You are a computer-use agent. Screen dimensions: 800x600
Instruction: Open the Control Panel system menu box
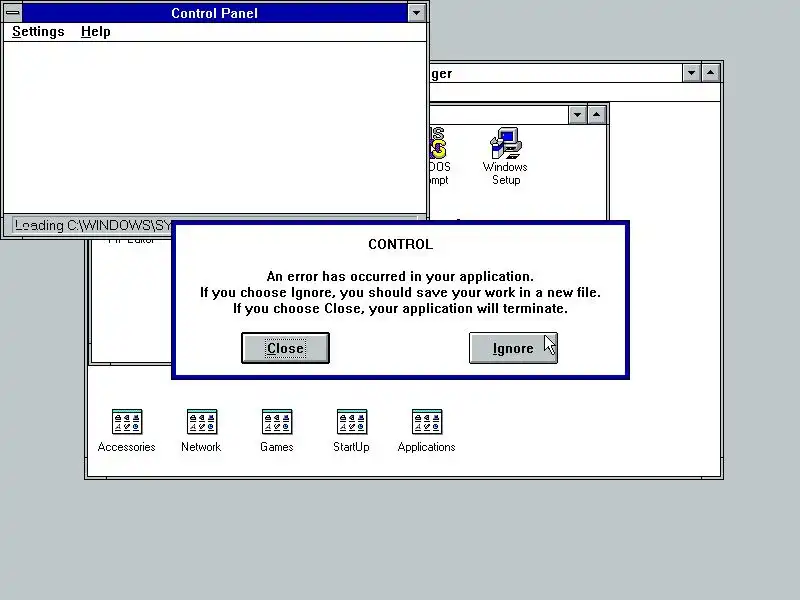coord(13,13)
